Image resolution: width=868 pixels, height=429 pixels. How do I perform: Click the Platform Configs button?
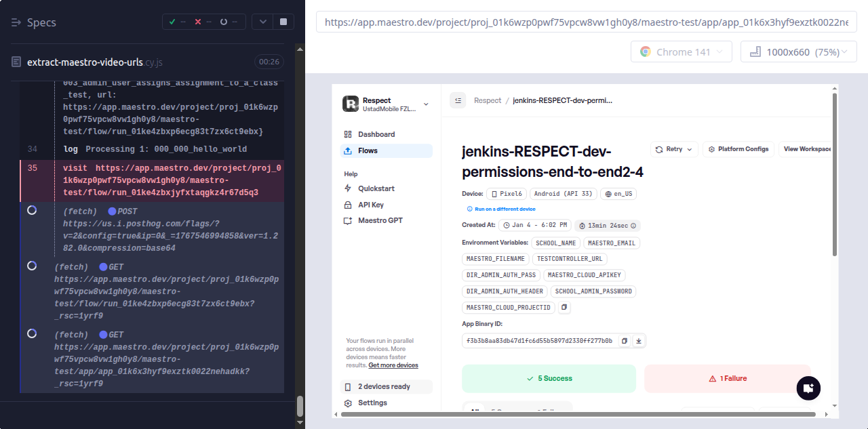738,149
